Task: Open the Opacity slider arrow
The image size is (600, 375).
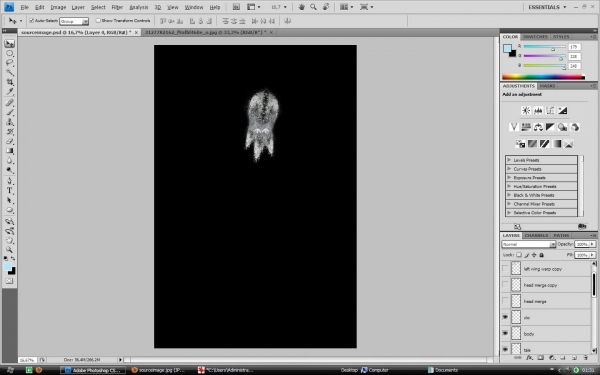Action: [x=593, y=244]
